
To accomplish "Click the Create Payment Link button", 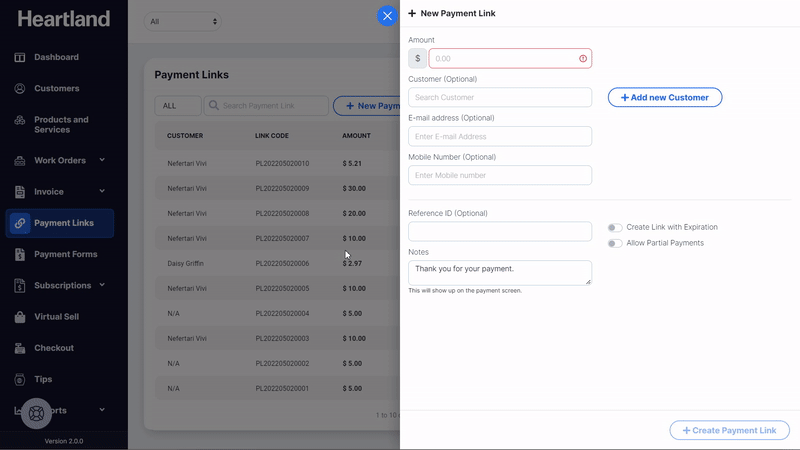I will click(x=729, y=430).
